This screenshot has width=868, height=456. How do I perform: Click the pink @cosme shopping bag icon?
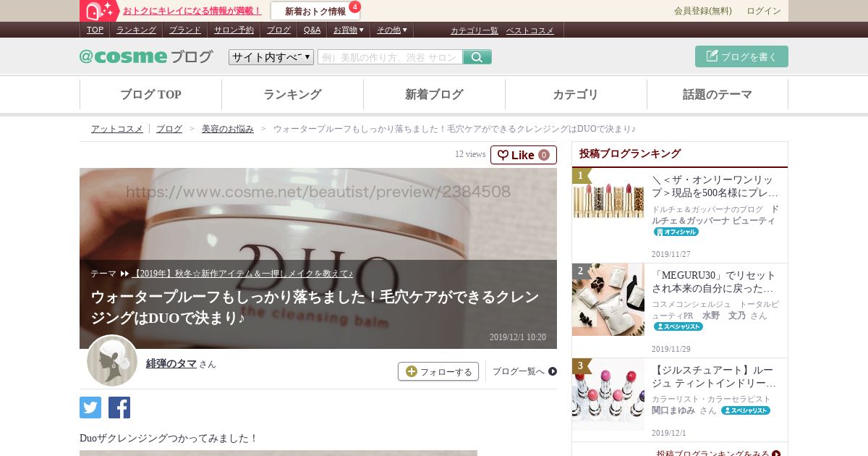pos(99,11)
